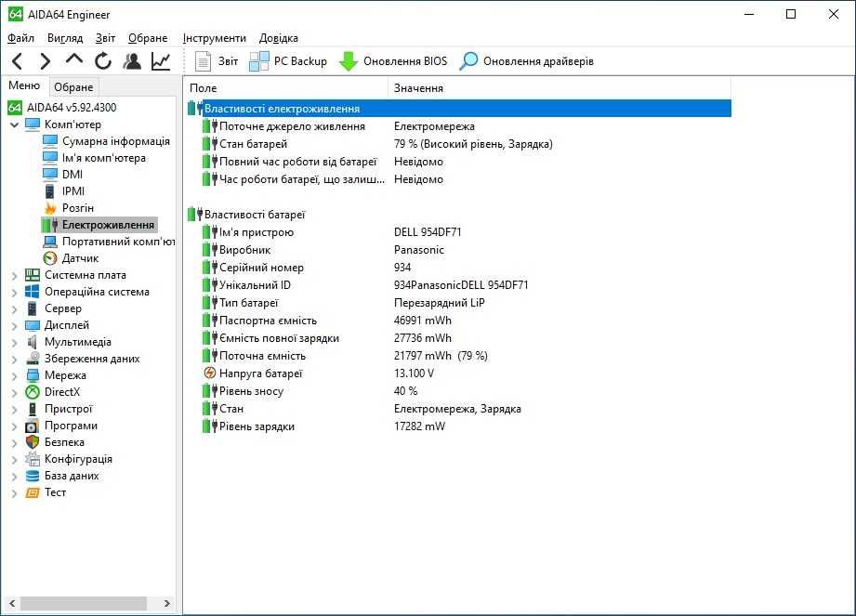Expand the Системна плата tree node
The image size is (856, 616).
(x=15, y=276)
